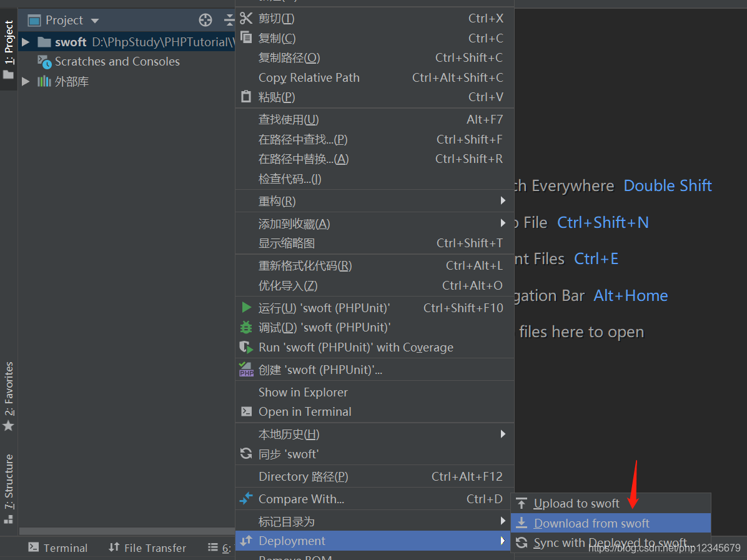Viewport: 747px width, 560px height.
Task: Click the clipboard paste icon
Action: point(246,97)
